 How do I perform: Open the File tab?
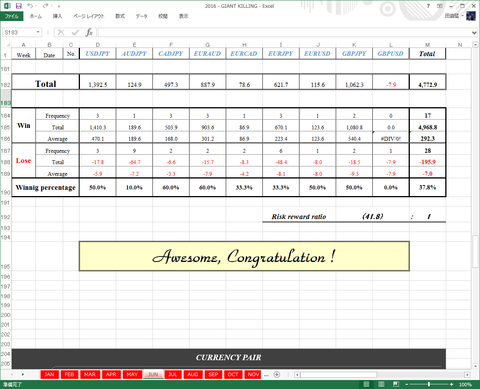(x=12, y=16)
